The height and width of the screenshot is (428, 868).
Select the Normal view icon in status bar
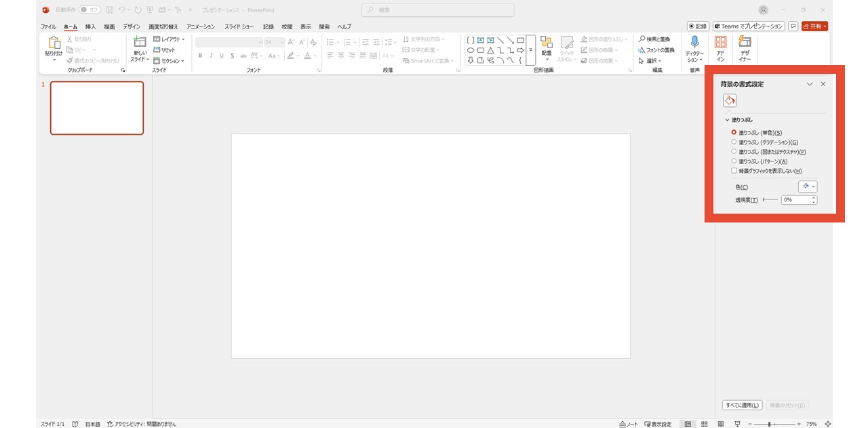(x=688, y=424)
